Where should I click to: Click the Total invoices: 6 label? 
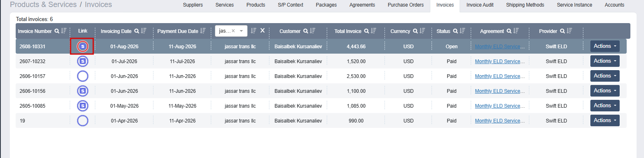[x=34, y=19]
